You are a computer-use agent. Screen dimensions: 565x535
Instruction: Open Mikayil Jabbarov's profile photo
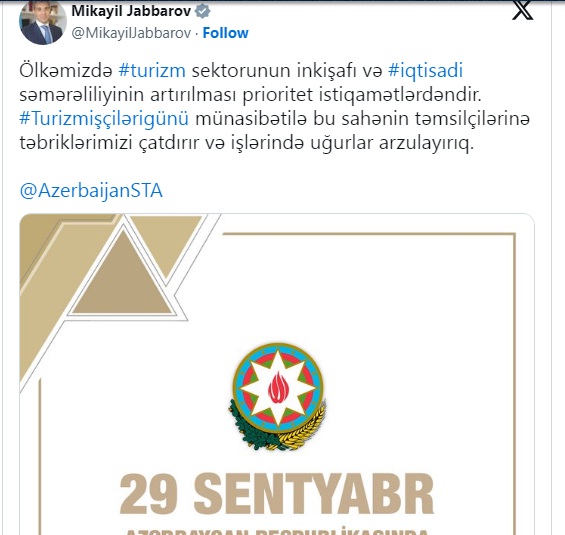click(43, 22)
